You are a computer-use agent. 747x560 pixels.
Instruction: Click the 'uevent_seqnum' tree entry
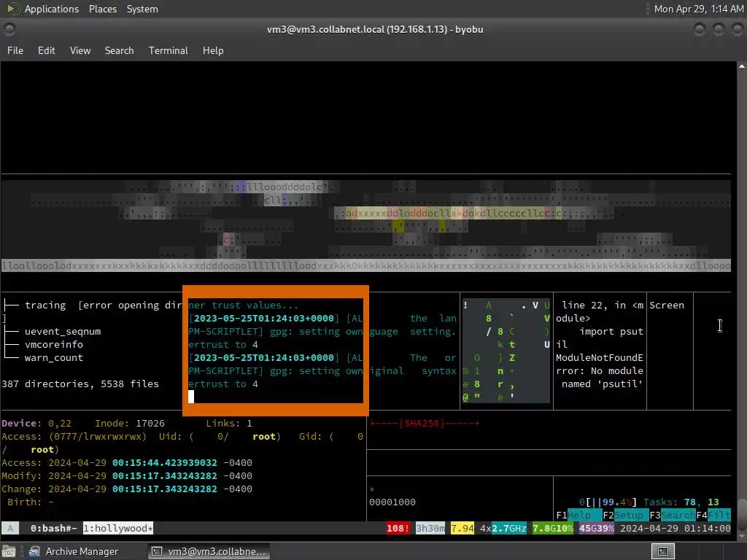pos(63,332)
